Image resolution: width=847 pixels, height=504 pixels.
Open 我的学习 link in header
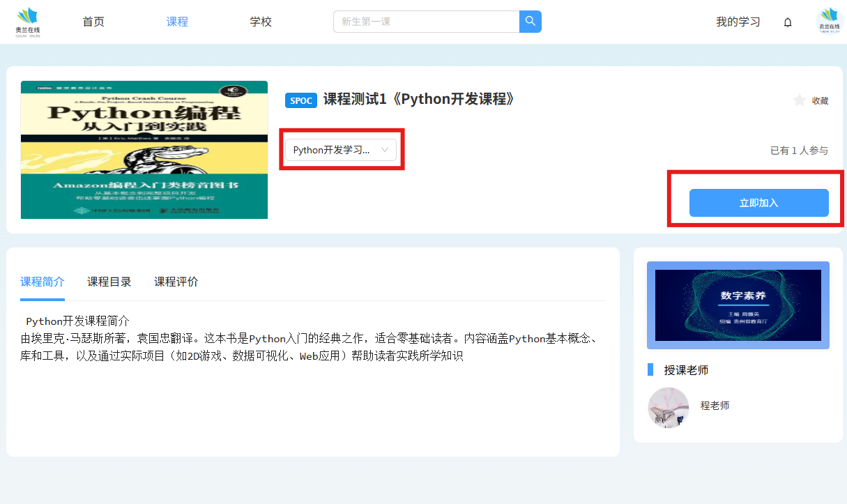pyautogui.click(x=738, y=22)
